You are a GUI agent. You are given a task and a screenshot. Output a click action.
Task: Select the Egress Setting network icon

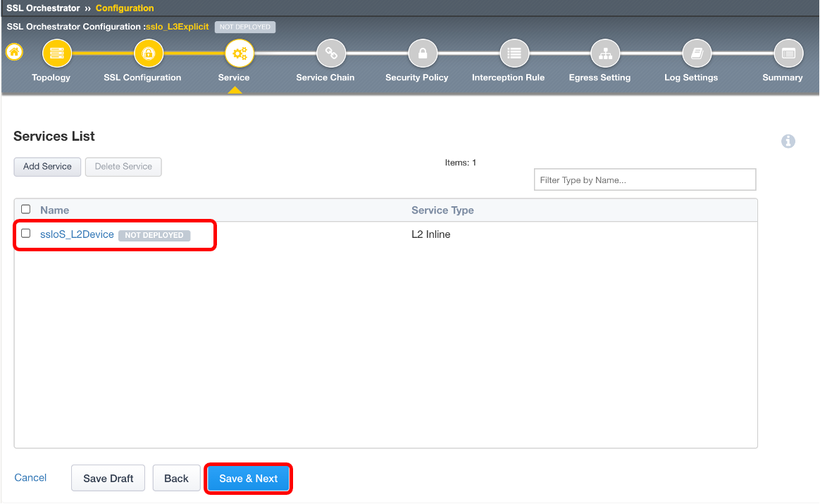coord(605,53)
